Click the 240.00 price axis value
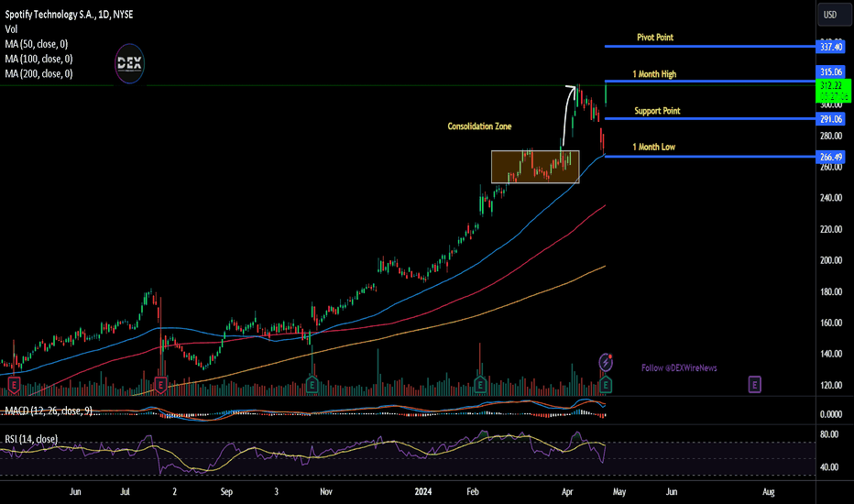 pos(831,198)
